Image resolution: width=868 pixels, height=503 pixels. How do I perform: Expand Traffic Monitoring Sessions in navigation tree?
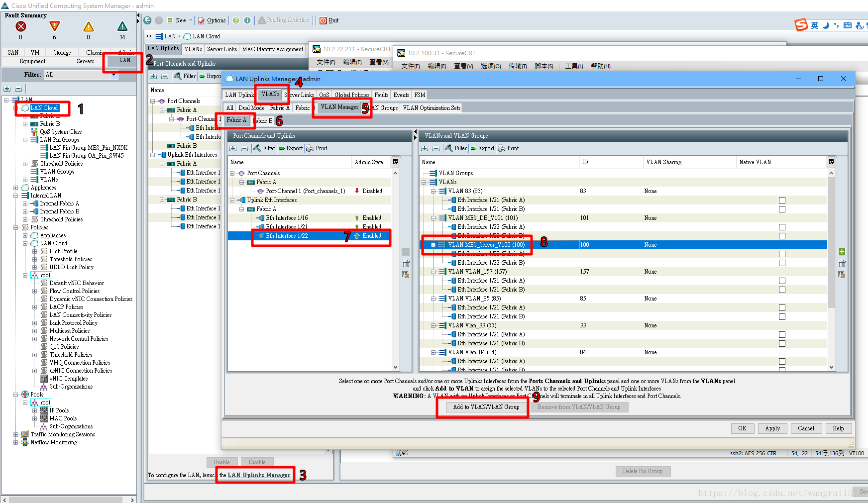[x=16, y=434]
